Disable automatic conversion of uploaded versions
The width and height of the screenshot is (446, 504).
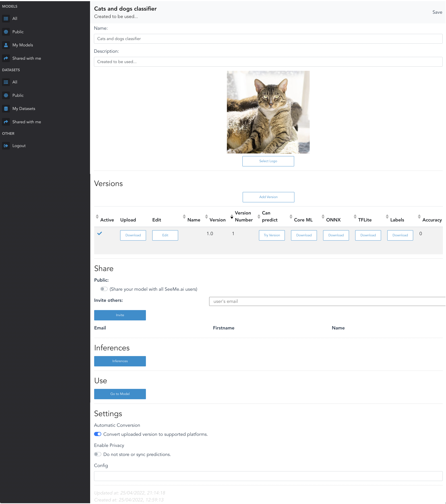(98, 434)
